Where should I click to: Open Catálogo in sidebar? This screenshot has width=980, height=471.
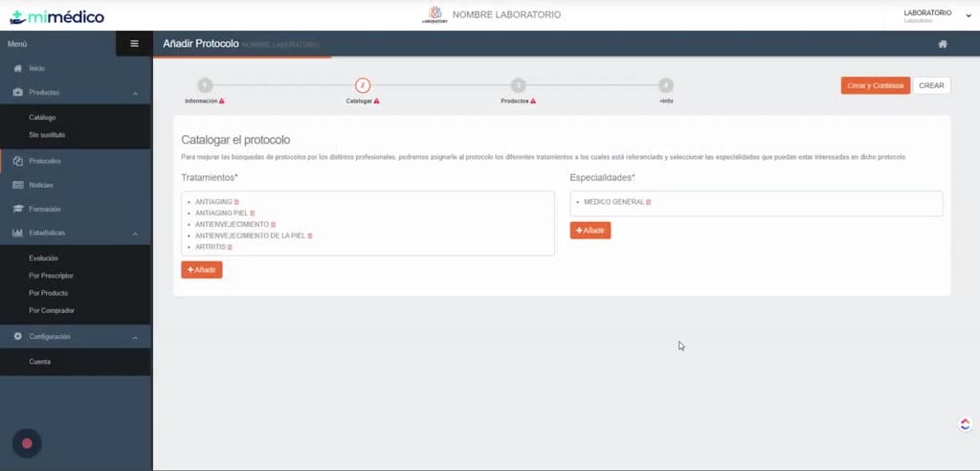42,118
